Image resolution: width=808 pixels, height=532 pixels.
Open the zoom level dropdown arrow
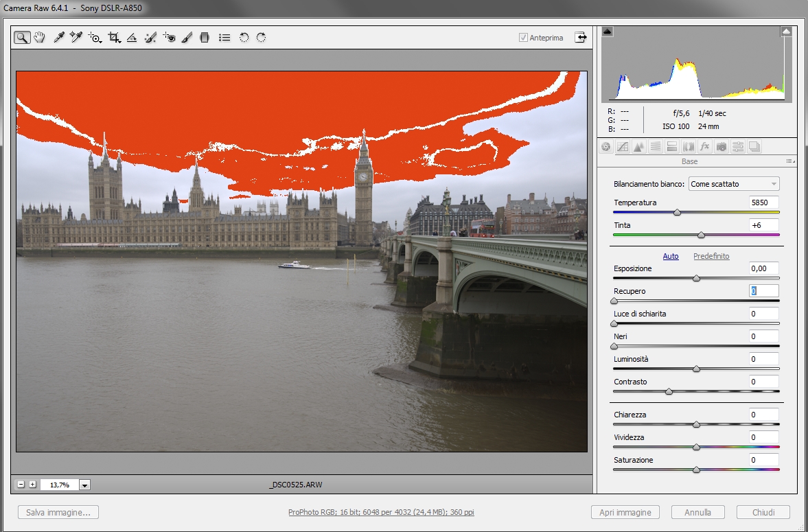tap(85, 485)
